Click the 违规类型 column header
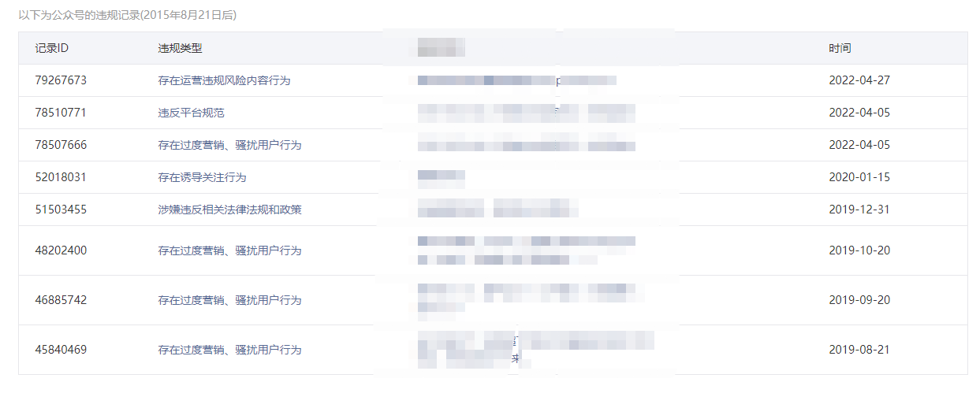Screen dimensions: 980x408 click(x=180, y=48)
